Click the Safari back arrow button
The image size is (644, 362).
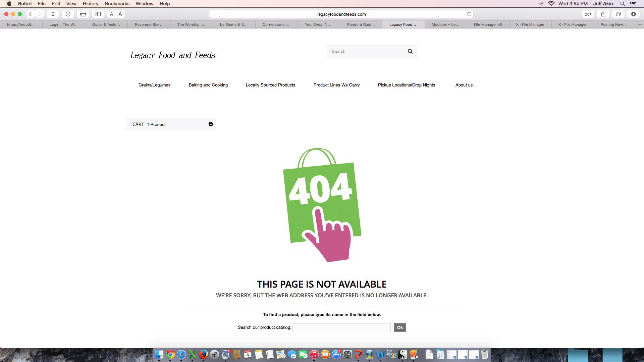(x=31, y=14)
